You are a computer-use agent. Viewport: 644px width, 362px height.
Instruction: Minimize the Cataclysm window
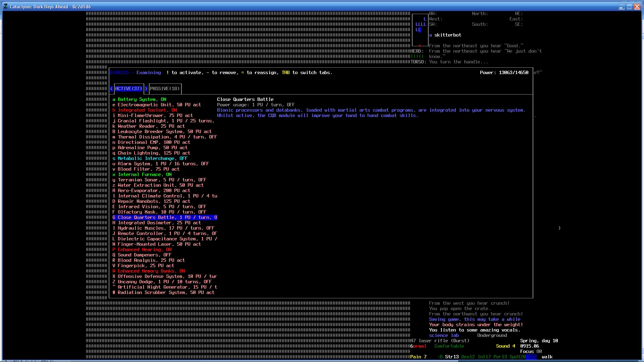point(622,7)
